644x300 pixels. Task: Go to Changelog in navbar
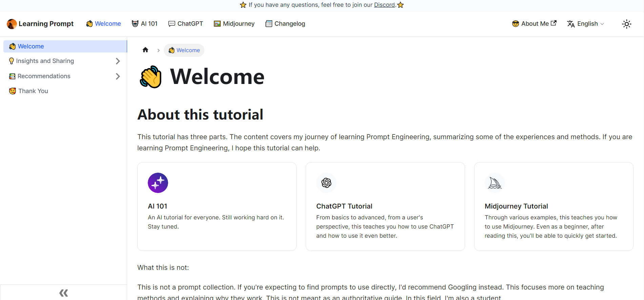click(285, 24)
